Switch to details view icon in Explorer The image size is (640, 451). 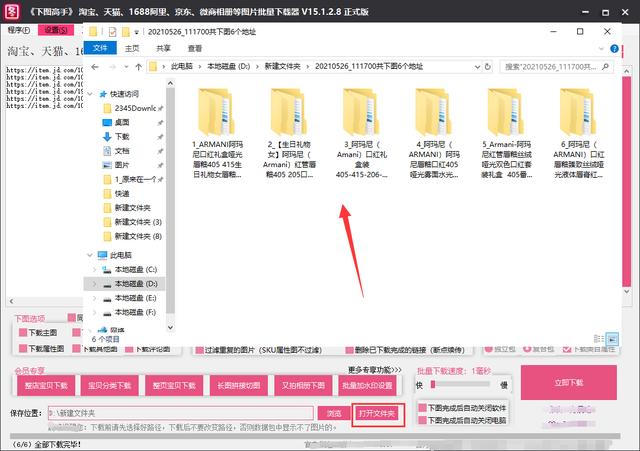pyautogui.click(x=598, y=339)
